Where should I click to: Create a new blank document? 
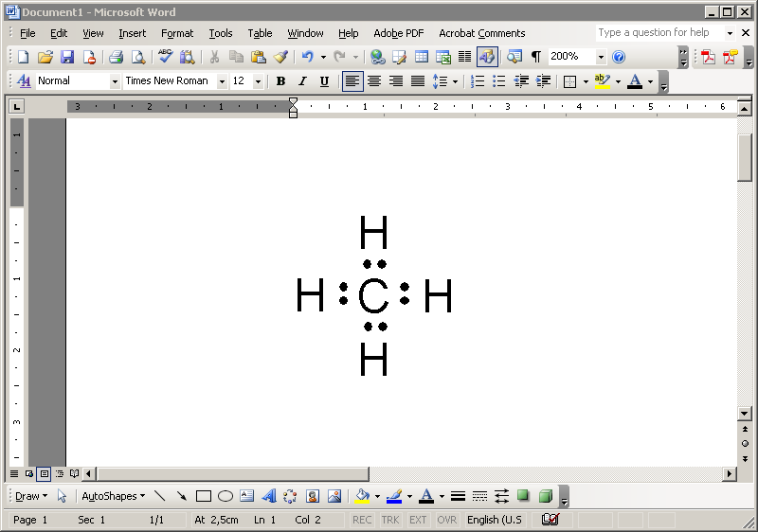pyautogui.click(x=23, y=57)
